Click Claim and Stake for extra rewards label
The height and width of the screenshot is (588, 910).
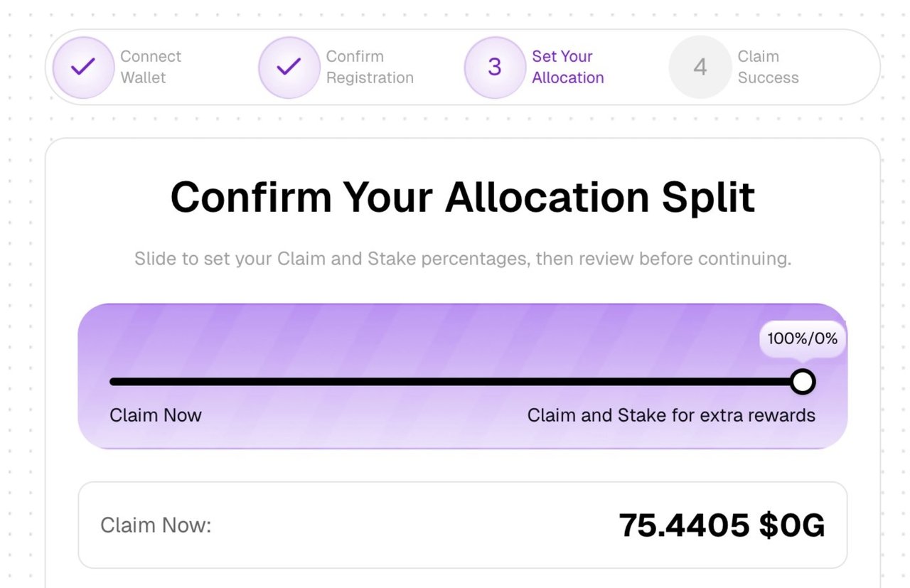click(x=670, y=415)
